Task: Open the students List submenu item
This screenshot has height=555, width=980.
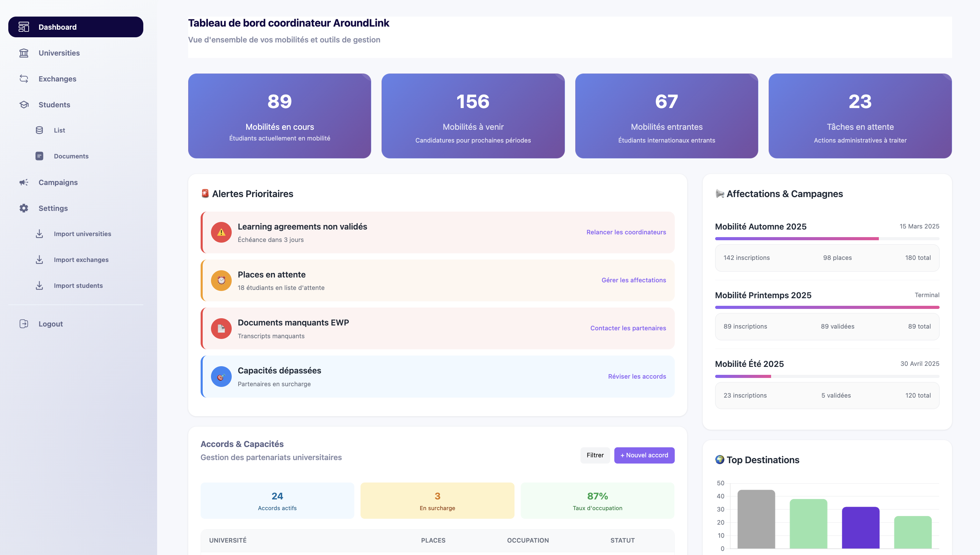Action: coord(59,130)
